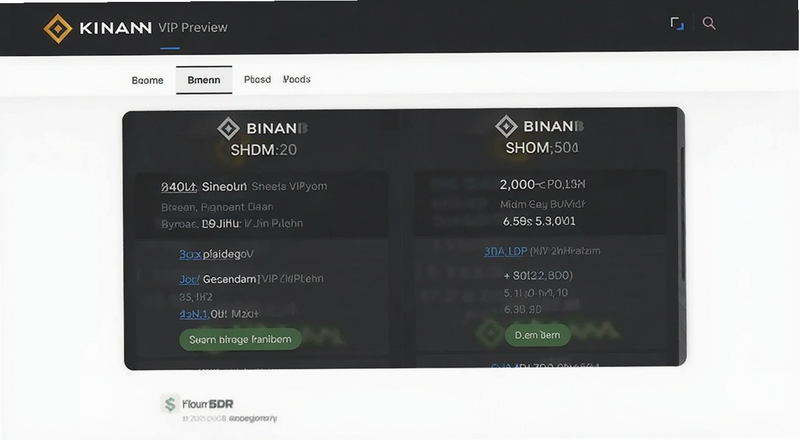Click the KINANN brand name text
Screen dimensions: 800x440
click(x=115, y=28)
